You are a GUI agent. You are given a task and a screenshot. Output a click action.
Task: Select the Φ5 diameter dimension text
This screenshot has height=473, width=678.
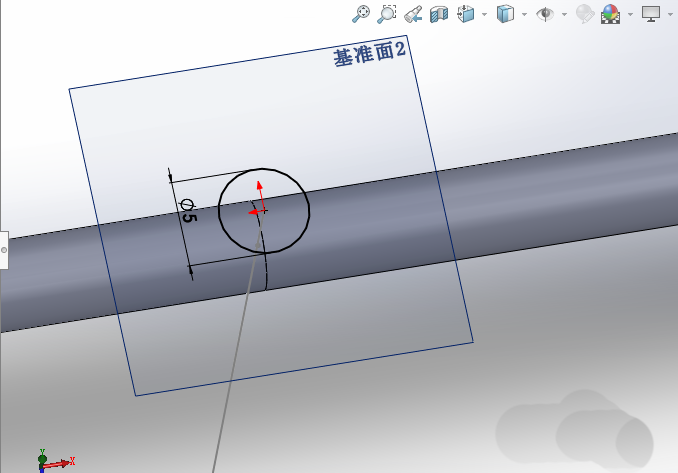pyautogui.click(x=188, y=211)
